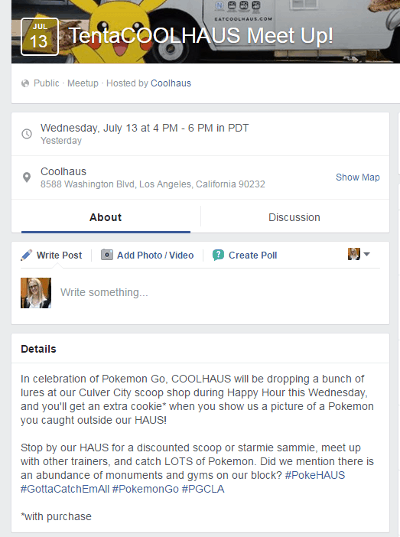Switch to the Discussion tab

295,217
